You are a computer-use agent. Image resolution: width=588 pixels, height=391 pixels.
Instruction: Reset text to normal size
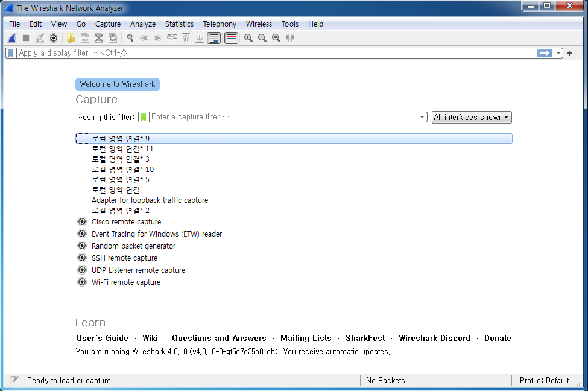[276, 38]
